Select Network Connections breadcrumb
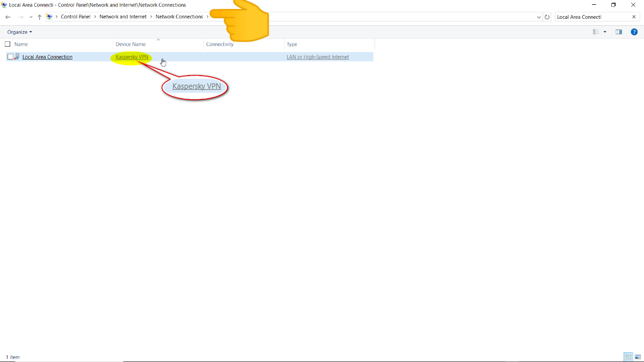Viewport: 644px width, 362px height. [179, 17]
